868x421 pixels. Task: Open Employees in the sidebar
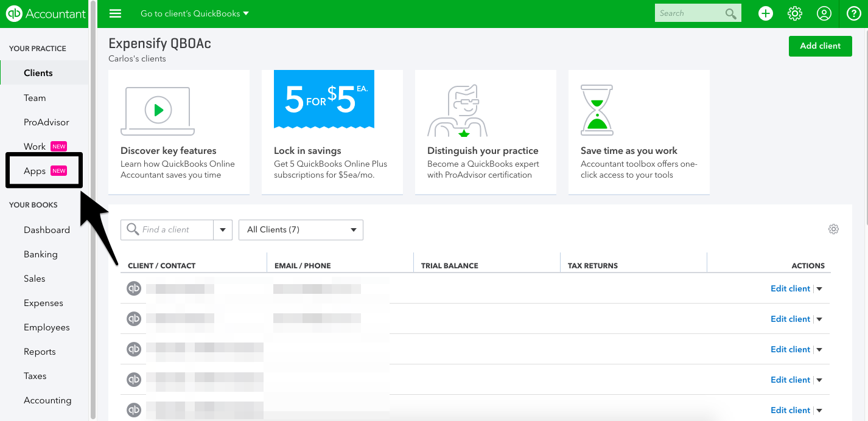click(47, 327)
